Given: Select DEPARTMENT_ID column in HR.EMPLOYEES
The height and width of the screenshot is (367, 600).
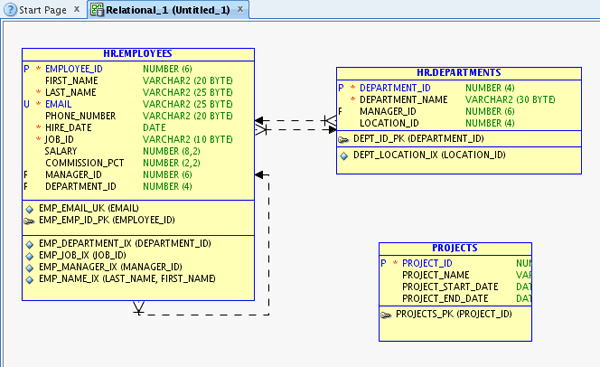Looking at the screenshot, I should click(81, 187).
